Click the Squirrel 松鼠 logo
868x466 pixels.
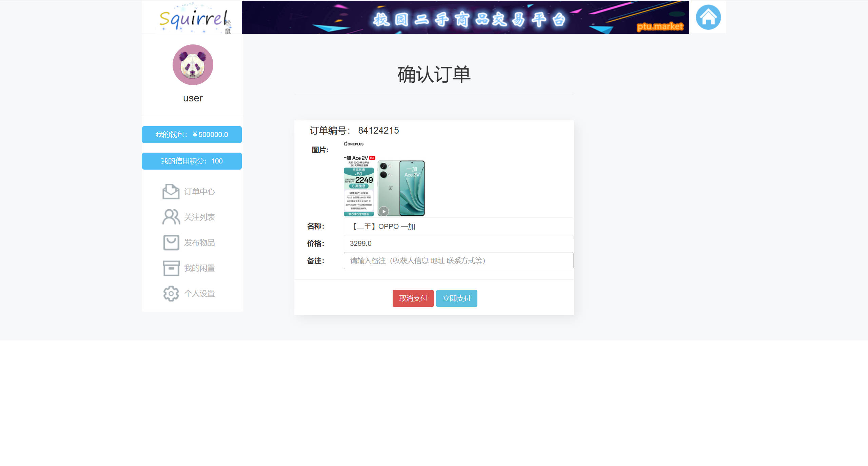(193, 17)
